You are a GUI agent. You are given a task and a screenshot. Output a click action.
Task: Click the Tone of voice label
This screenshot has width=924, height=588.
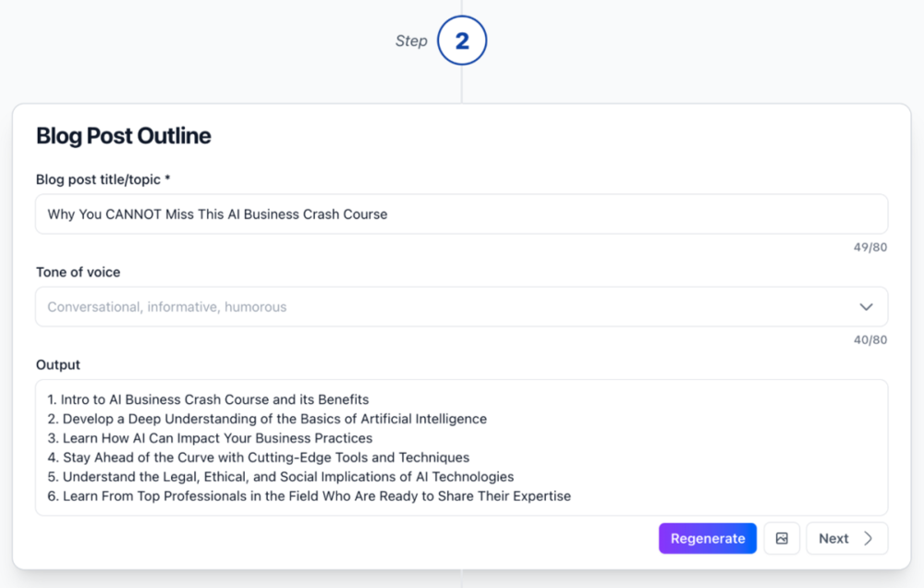[x=79, y=272]
